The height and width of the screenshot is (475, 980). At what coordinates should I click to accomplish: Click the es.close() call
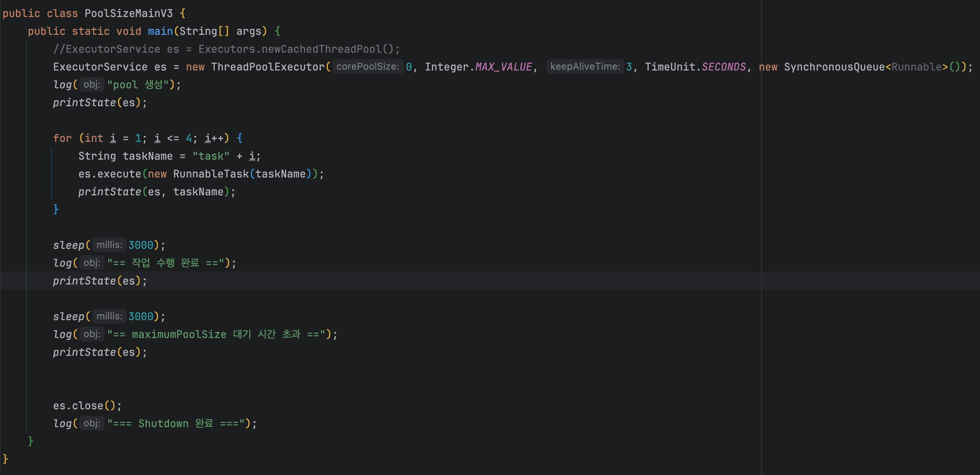click(x=87, y=406)
